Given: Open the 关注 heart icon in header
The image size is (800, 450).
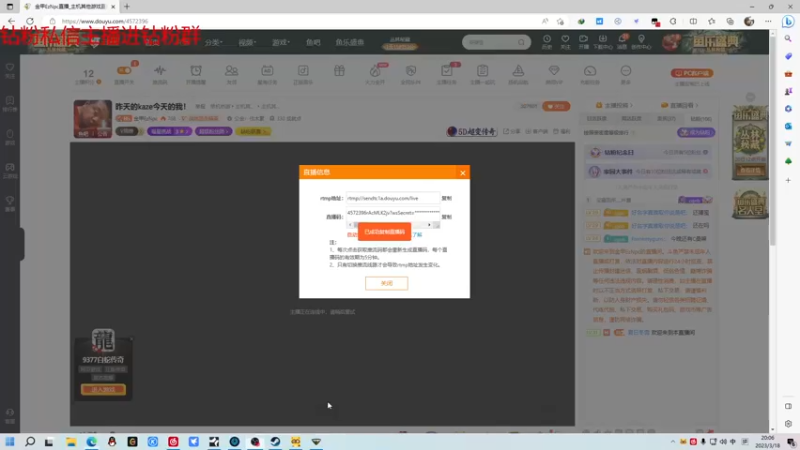Looking at the screenshot, I should tap(565, 41).
